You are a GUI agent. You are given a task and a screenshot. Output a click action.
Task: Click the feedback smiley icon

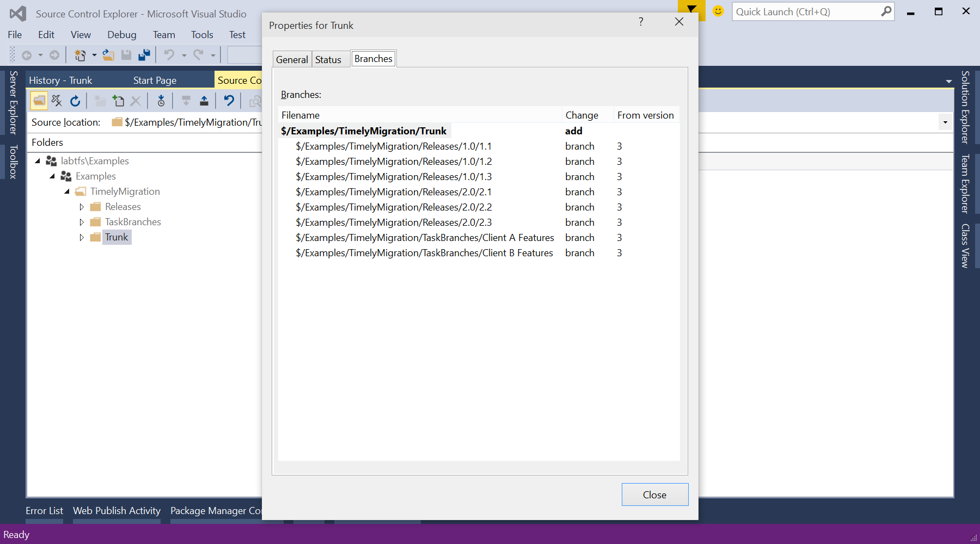tap(718, 11)
